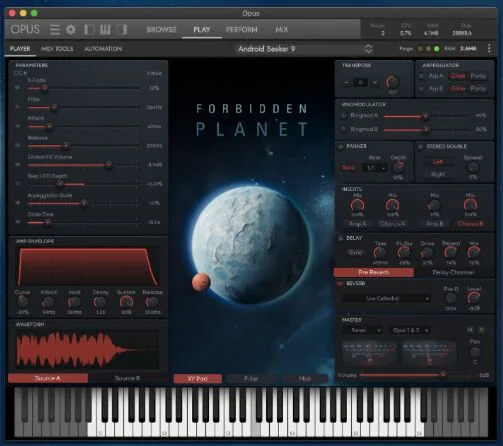Toggle the left sidebar panel layout icon

[x=89, y=30]
